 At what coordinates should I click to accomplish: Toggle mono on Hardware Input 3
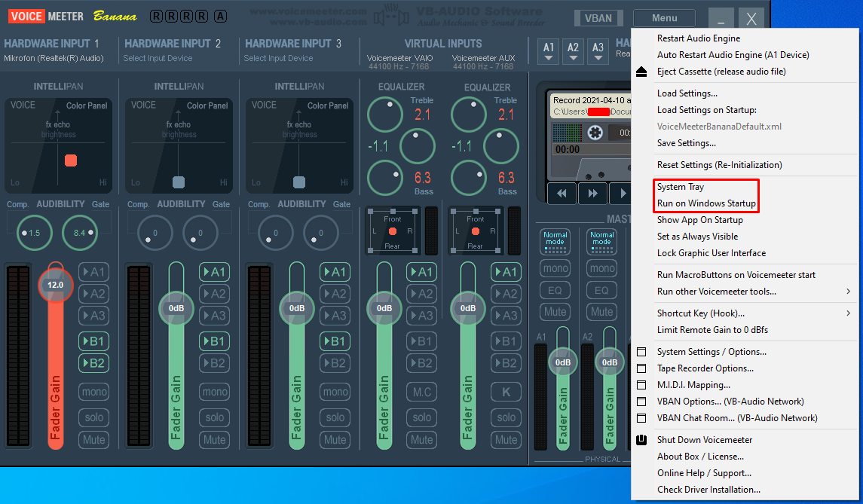click(x=335, y=392)
